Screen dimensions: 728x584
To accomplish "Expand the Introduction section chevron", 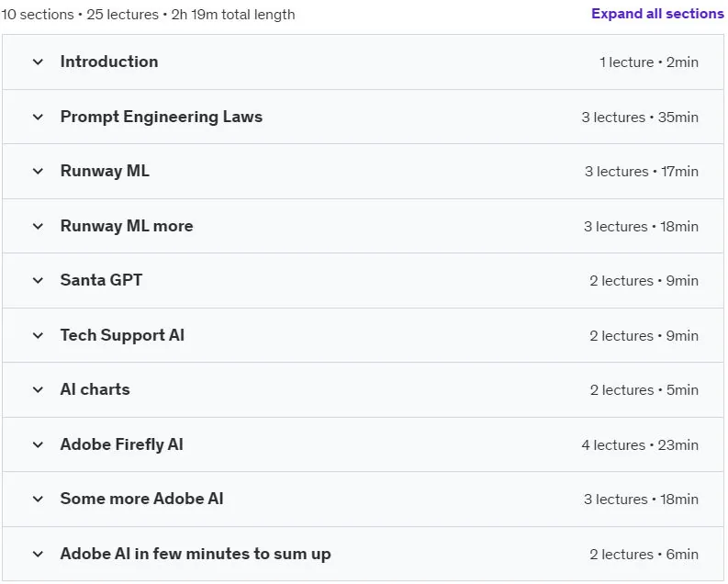I will click(x=38, y=62).
